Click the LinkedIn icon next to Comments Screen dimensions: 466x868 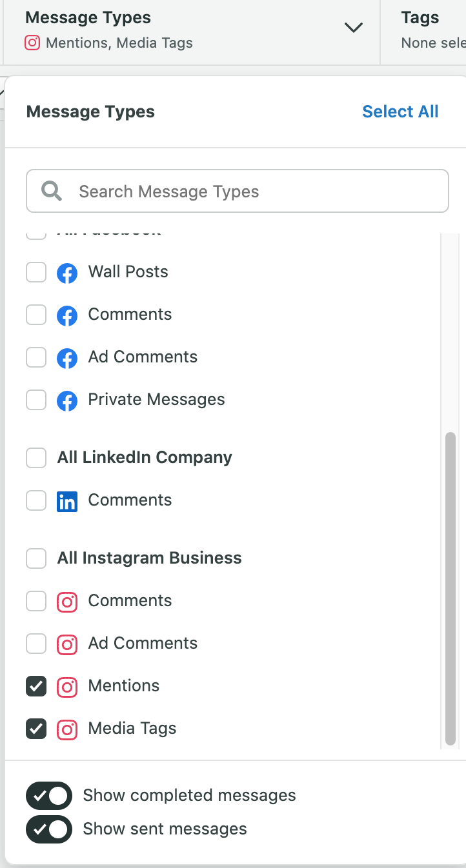point(67,500)
